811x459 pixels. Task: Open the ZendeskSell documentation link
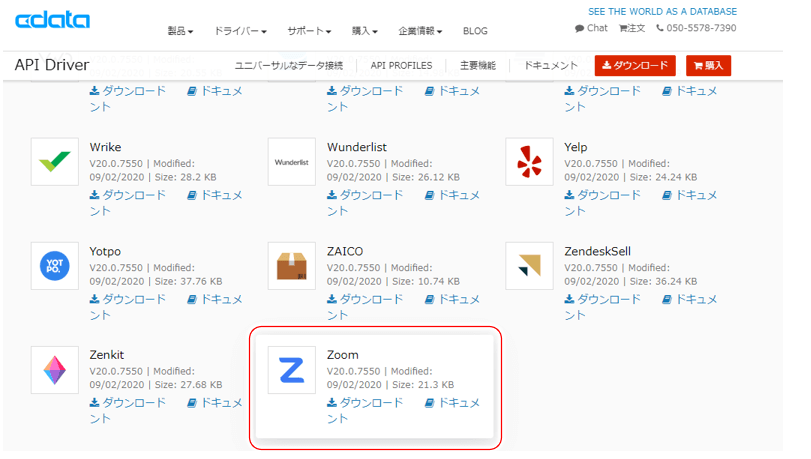(690, 299)
